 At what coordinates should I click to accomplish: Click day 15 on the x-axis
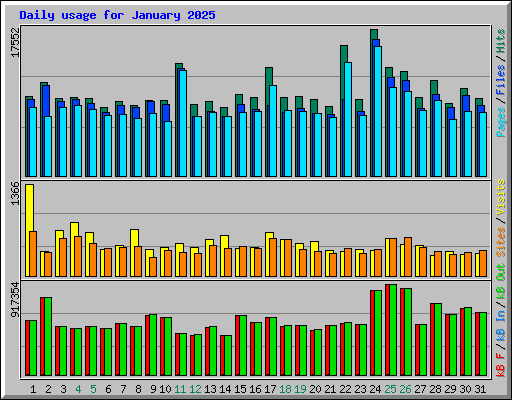240,389
